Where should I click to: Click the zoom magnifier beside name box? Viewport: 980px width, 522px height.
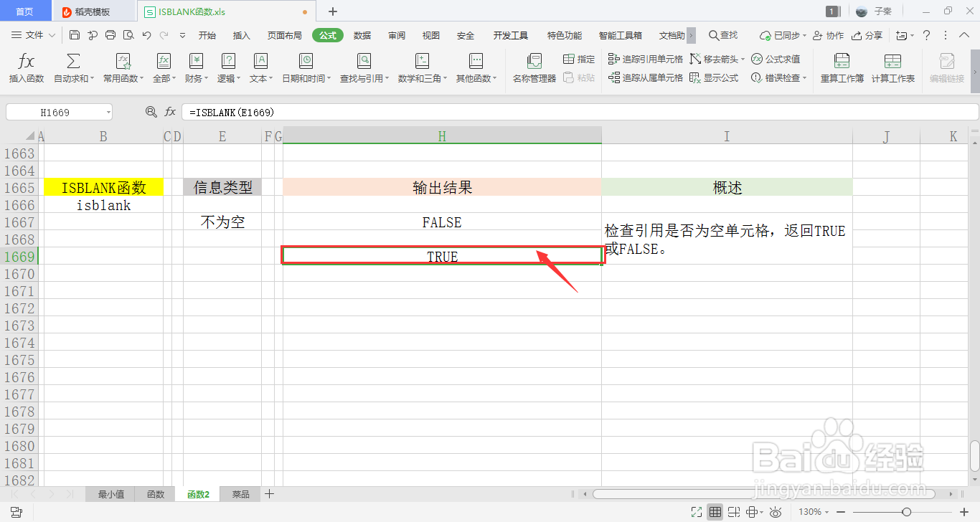pos(151,112)
